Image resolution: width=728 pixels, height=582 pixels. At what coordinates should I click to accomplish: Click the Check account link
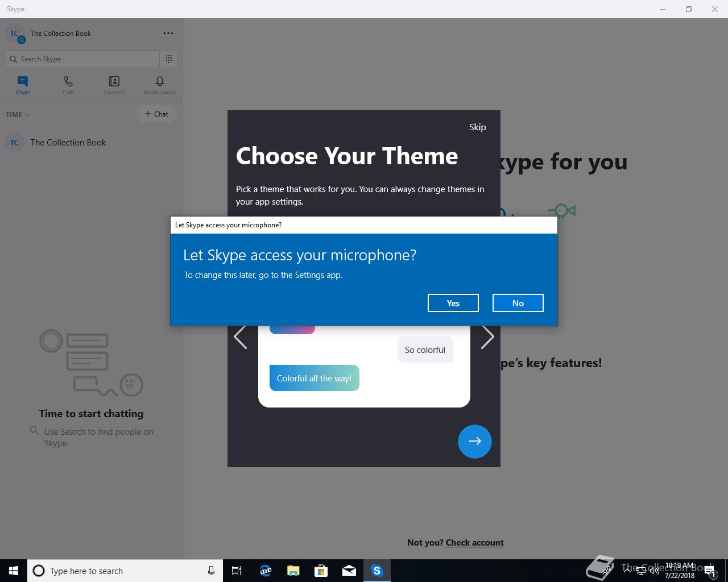(475, 543)
